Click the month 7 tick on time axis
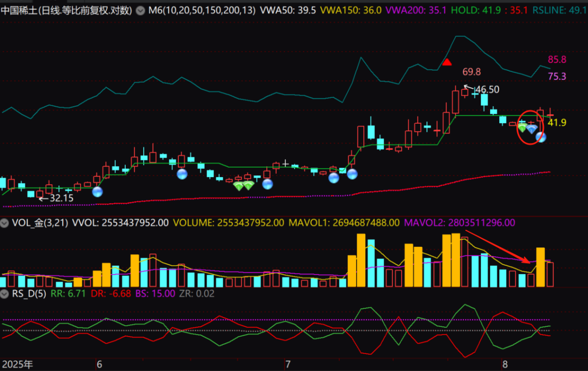Screen dimensions: 588x371 (x=287, y=364)
